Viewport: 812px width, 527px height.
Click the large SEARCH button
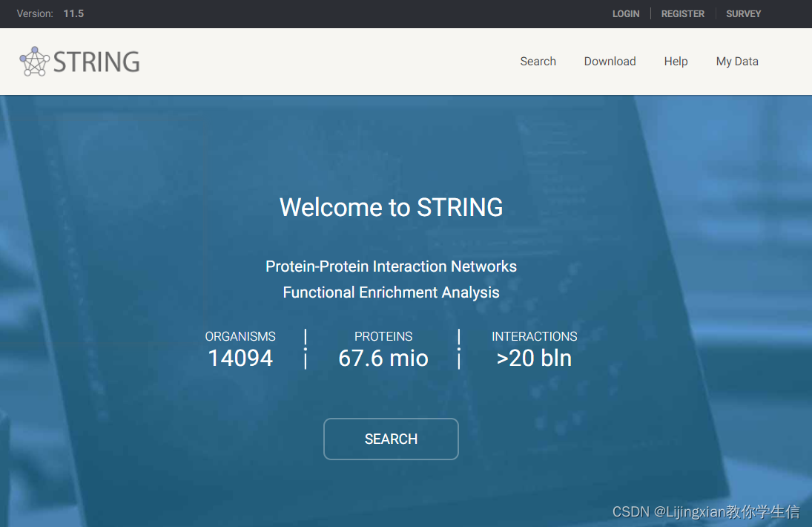pyautogui.click(x=391, y=439)
